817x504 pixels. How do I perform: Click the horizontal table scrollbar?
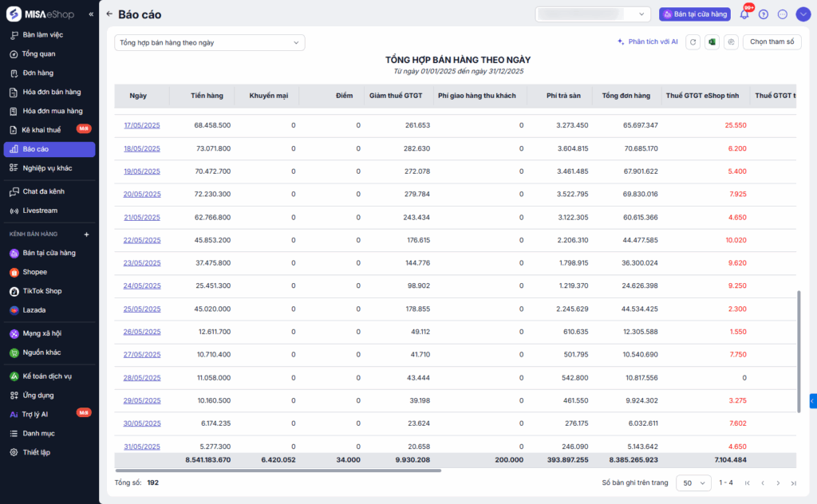click(278, 471)
